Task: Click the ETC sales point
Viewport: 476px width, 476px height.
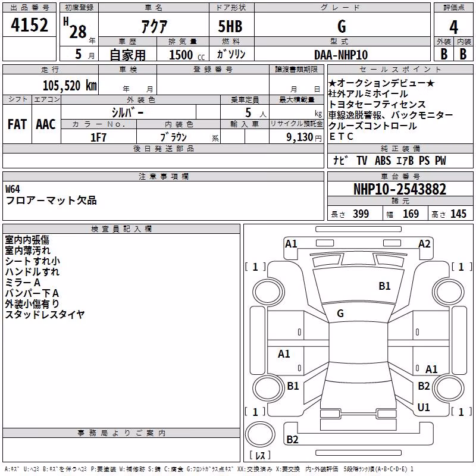Action: (341, 137)
